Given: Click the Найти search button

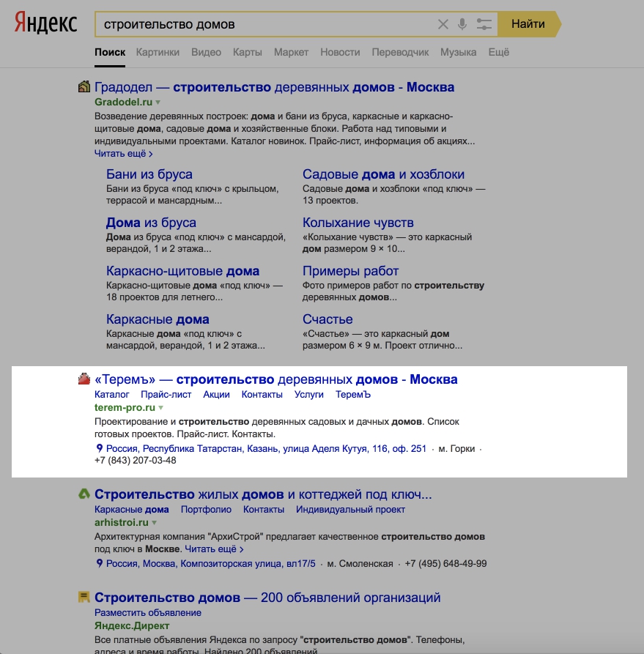Looking at the screenshot, I should click(528, 24).
